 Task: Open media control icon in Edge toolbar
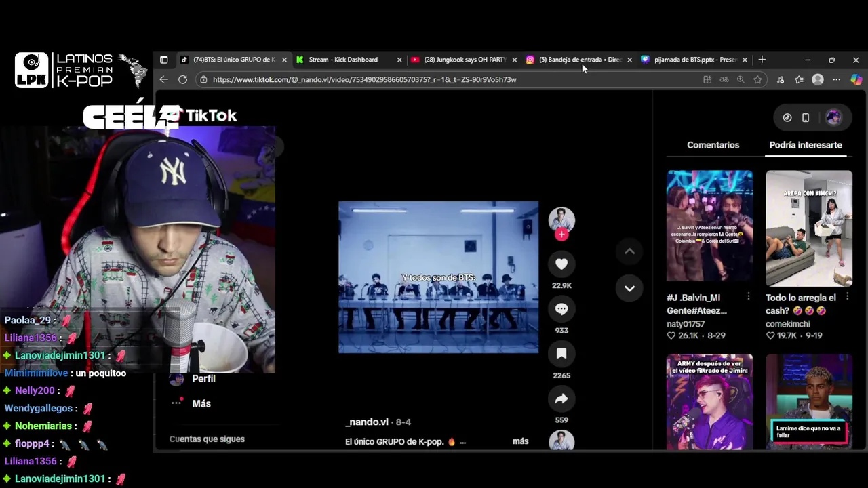pos(781,79)
